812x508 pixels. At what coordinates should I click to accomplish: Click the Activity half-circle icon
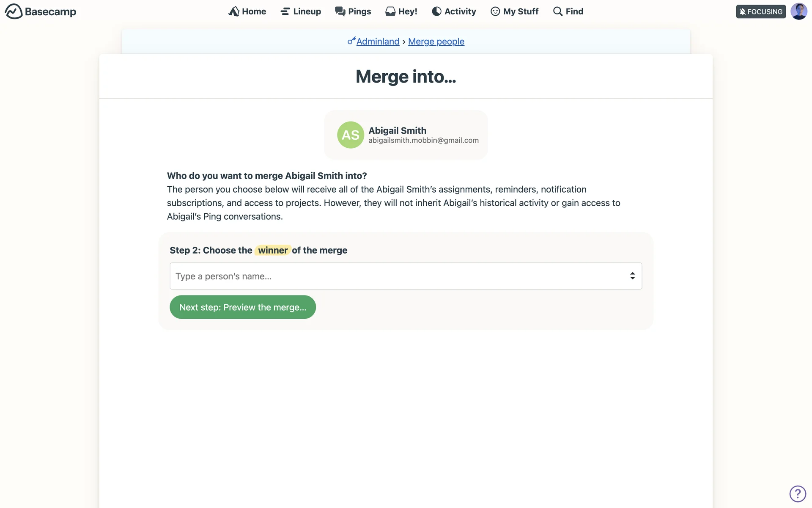[x=436, y=11]
